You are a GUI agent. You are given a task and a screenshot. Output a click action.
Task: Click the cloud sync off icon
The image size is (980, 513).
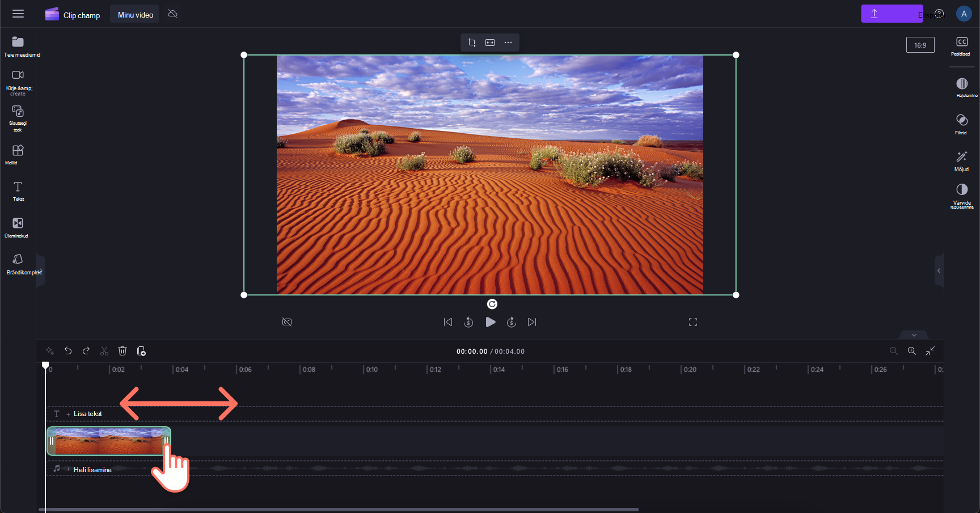click(x=173, y=14)
